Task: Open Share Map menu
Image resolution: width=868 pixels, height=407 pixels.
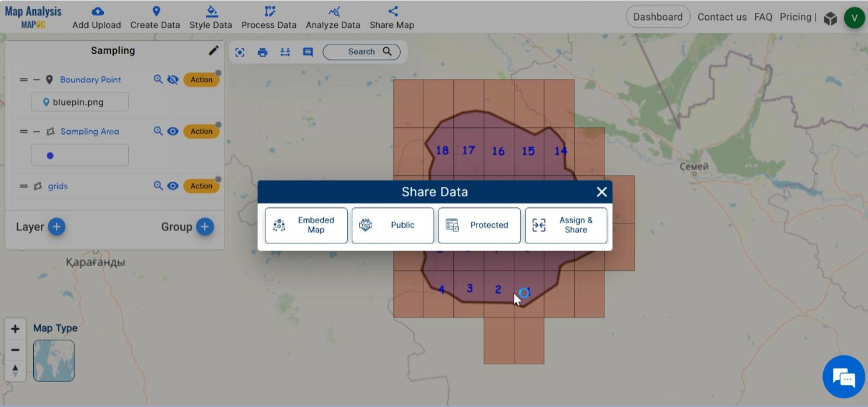Action: [392, 18]
